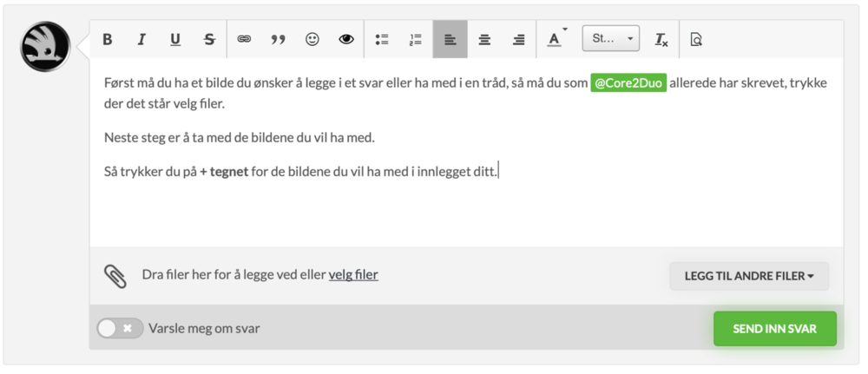Click the @Core2Duo mention tag
Image resolution: width=868 pixels, height=374 pixels.
pyautogui.click(x=628, y=83)
